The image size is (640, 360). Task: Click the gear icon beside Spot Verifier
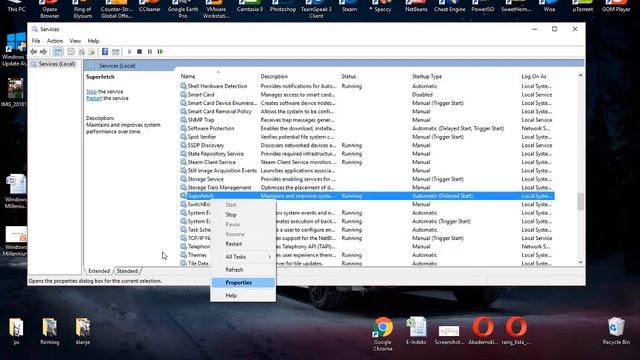point(183,137)
